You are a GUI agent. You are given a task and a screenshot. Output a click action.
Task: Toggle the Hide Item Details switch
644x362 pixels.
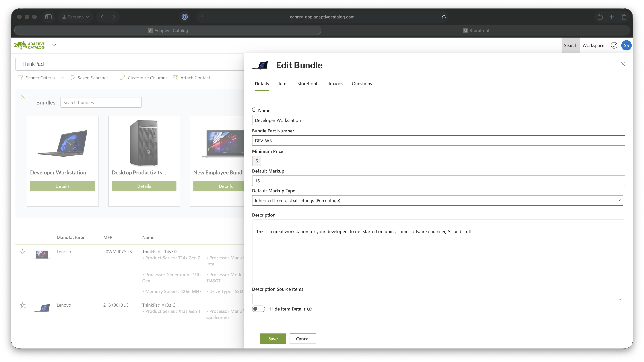pos(258,309)
